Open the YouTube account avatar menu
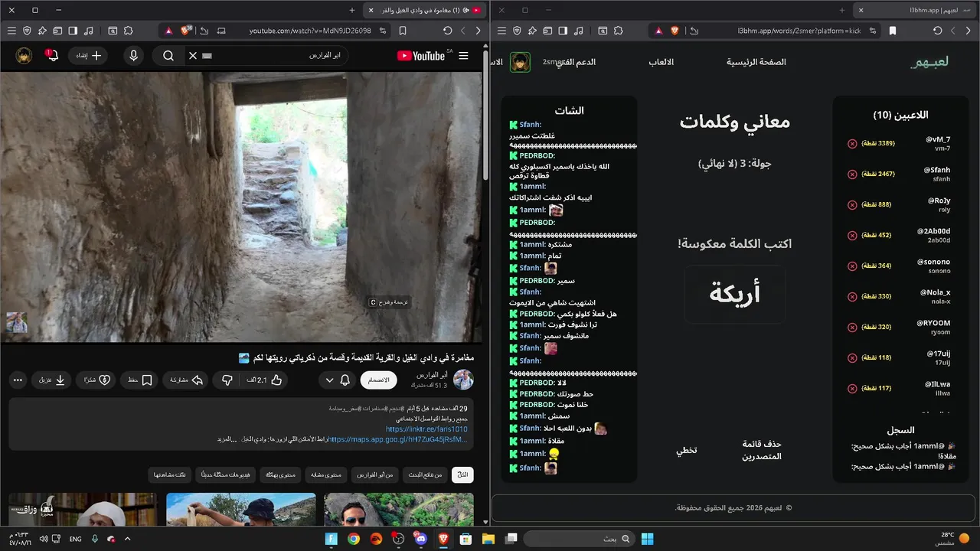Image resolution: width=980 pixels, height=551 pixels. coord(24,56)
